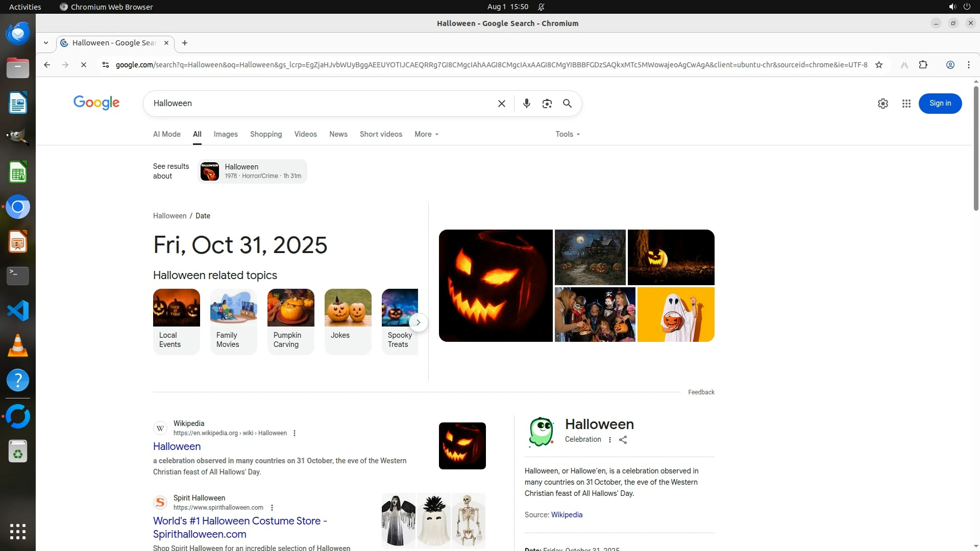Open the Extensions puzzle icon
Screen dimensions: 980x551
[x=923, y=65]
